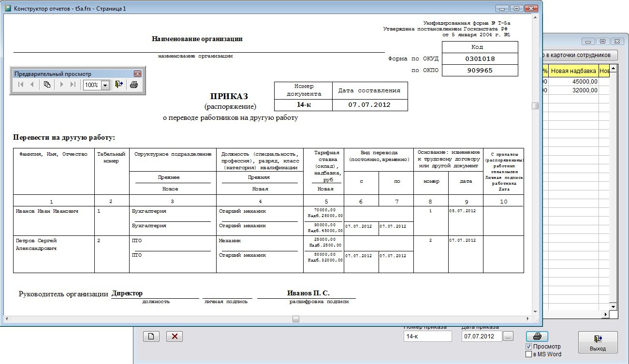Screen dimensions: 629x364
Task: Close preview using the door exit icon
Action: tap(119, 85)
